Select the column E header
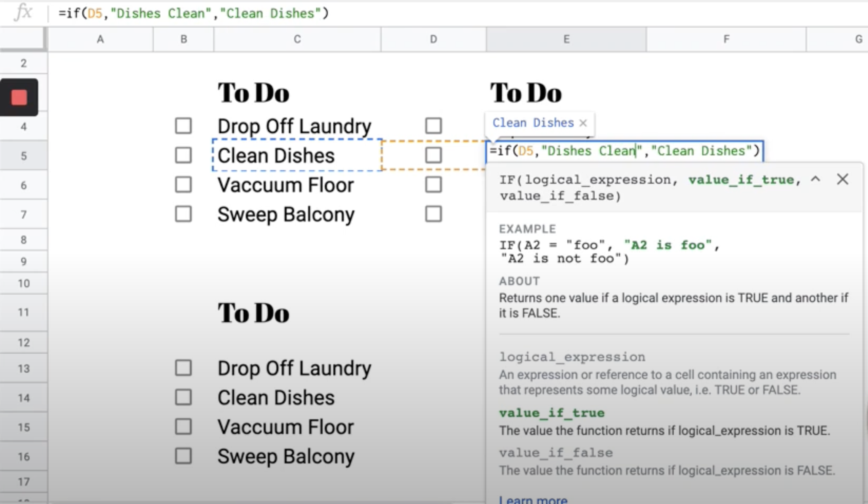 [566, 39]
